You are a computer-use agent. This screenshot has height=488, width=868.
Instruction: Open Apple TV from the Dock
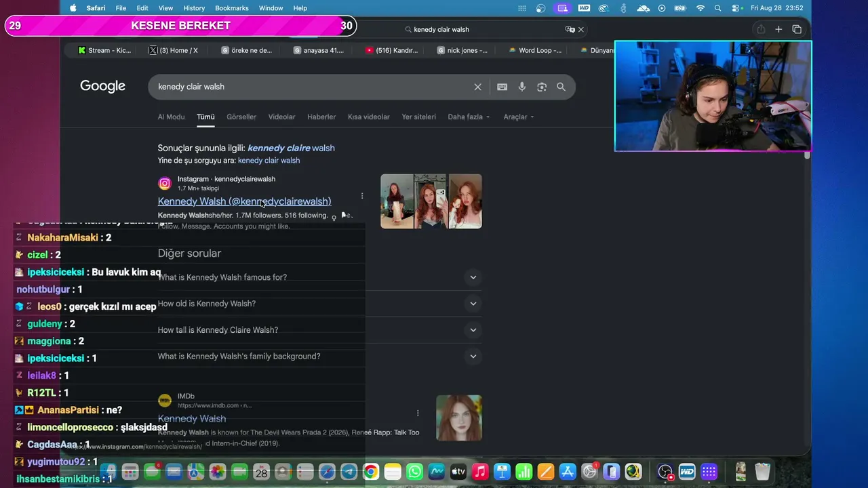click(458, 472)
